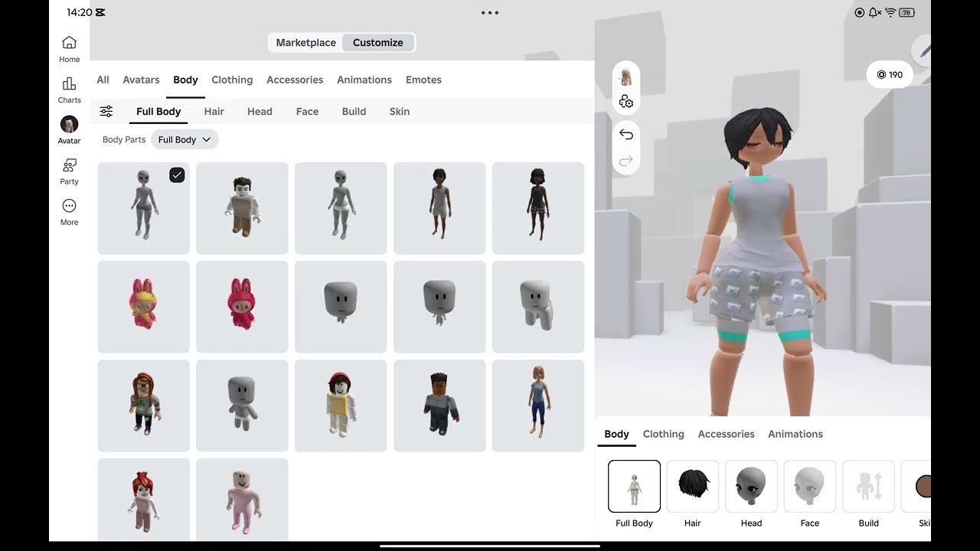980x551 pixels.
Task: Switch to the Marketplace segment
Action: [305, 43]
